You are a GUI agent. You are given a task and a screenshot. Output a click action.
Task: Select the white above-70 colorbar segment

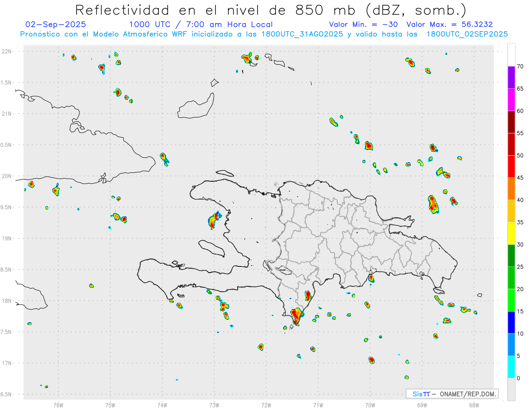pos(511,55)
